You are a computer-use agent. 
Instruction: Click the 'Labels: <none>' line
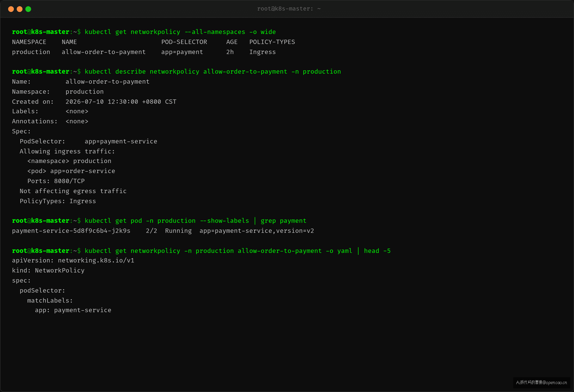50,111
